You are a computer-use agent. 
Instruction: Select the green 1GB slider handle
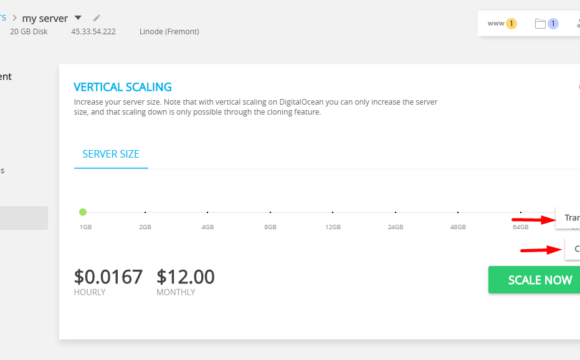click(83, 212)
